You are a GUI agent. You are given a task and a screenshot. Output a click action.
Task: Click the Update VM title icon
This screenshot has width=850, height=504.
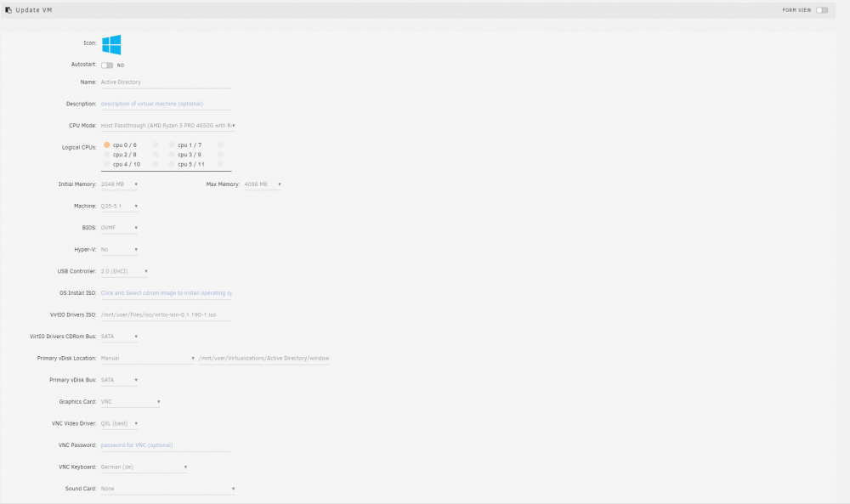click(x=8, y=9)
